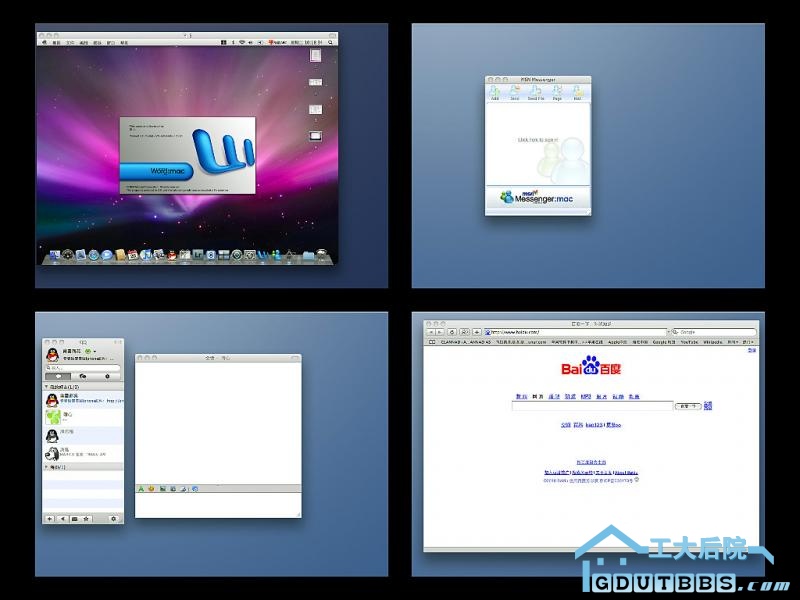Click the Send File icon in MSN Messenger

[536, 92]
